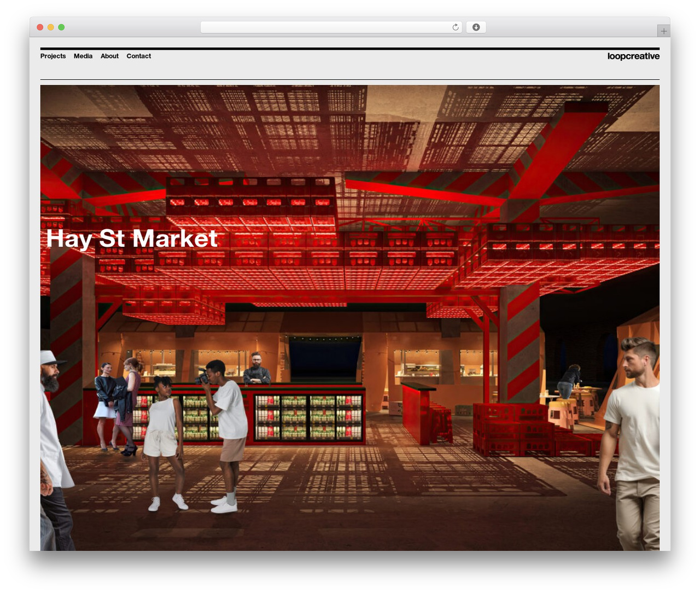Image resolution: width=700 pixels, height=593 pixels.
Task: Add a new tab with plus button
Action: pos(663,31)
